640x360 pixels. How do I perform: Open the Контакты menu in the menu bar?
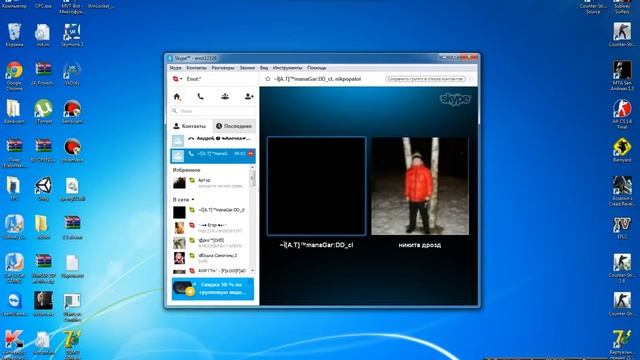coord(196,68)
